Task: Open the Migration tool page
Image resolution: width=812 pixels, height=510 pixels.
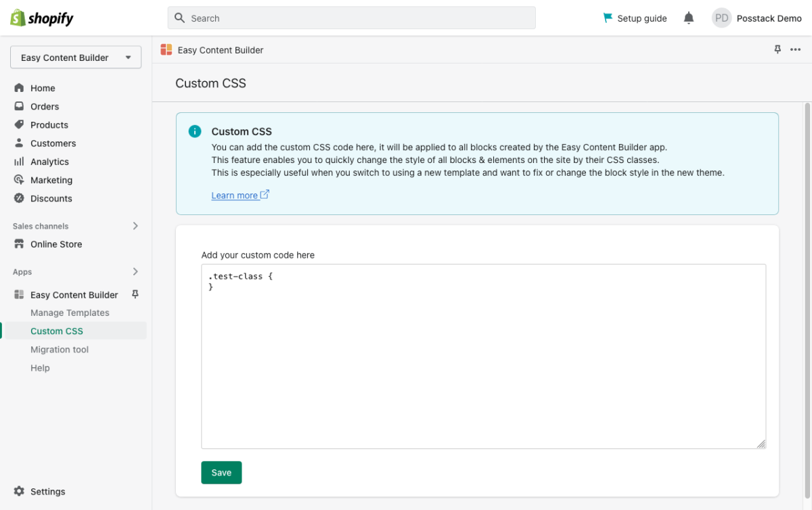Action: click(x=60, y=350)
